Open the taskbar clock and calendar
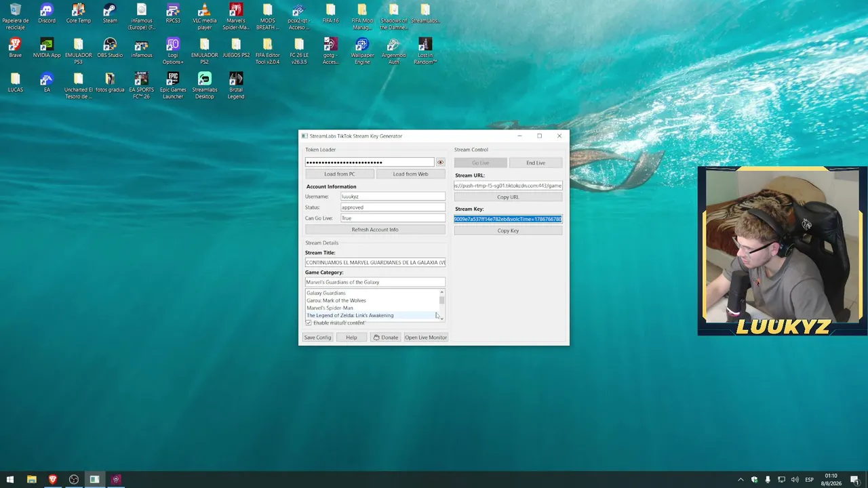Viewport: 868px width, 488px height. tap(831, 480)
